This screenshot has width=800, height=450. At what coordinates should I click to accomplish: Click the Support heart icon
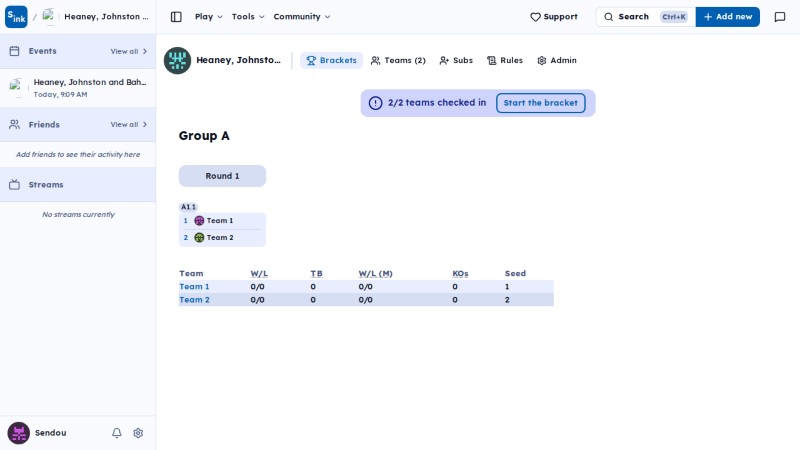535,17
